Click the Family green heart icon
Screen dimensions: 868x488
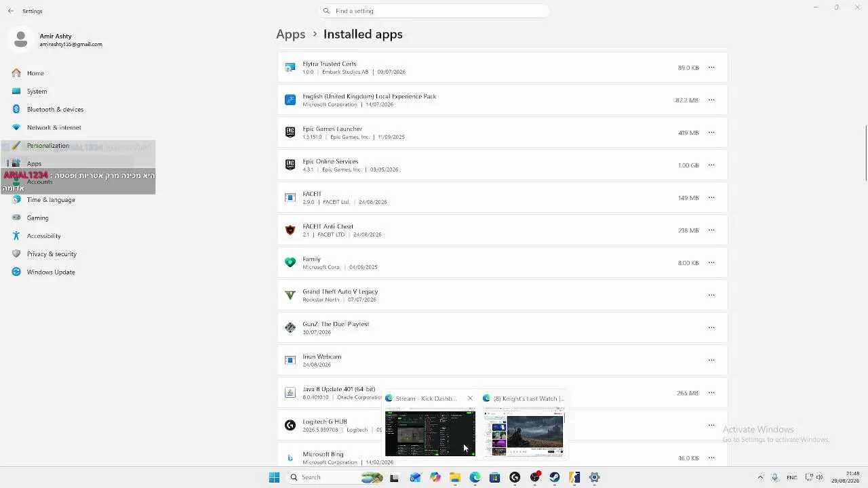click(x=290, y=263)
